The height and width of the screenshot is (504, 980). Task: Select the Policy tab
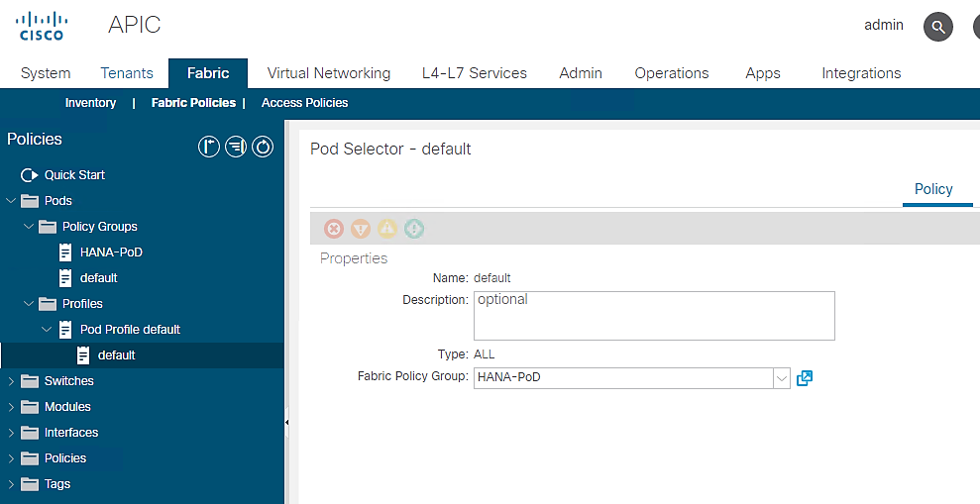[933, 189]
